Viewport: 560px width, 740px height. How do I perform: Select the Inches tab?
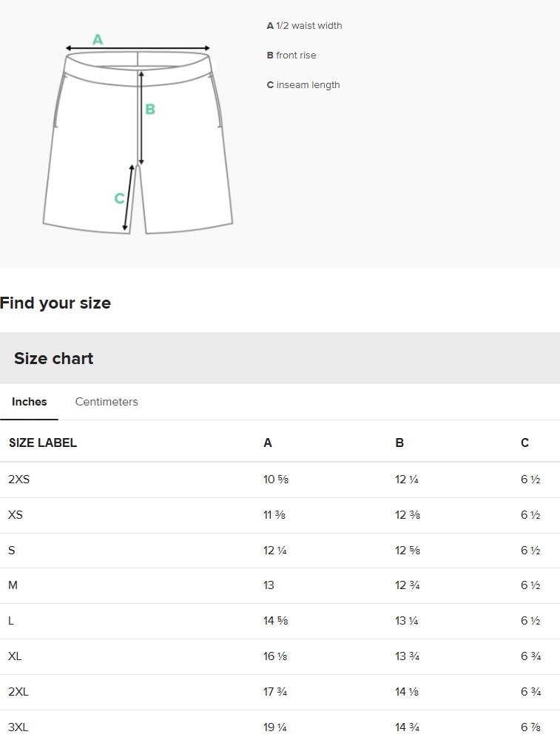click(x=30, y=402)
